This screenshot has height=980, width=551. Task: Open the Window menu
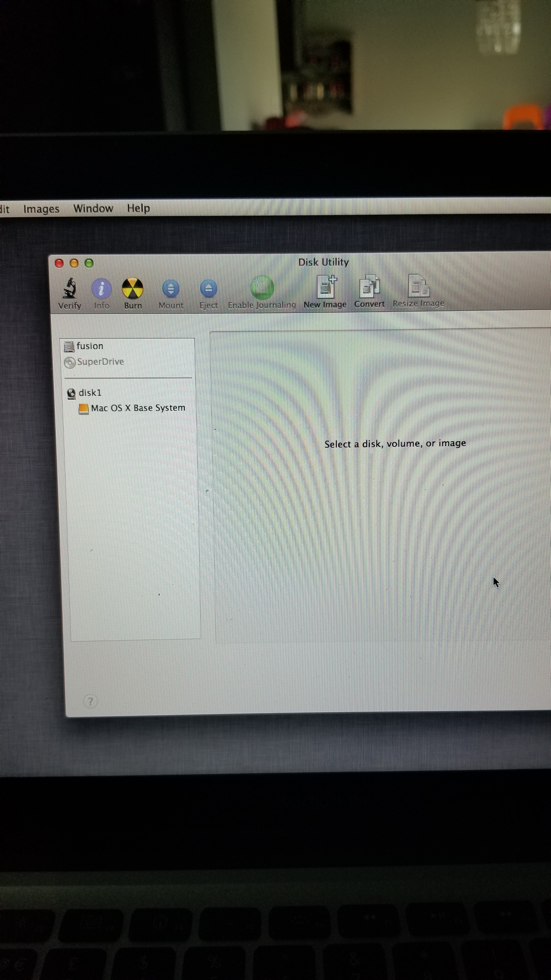[93, 209]
